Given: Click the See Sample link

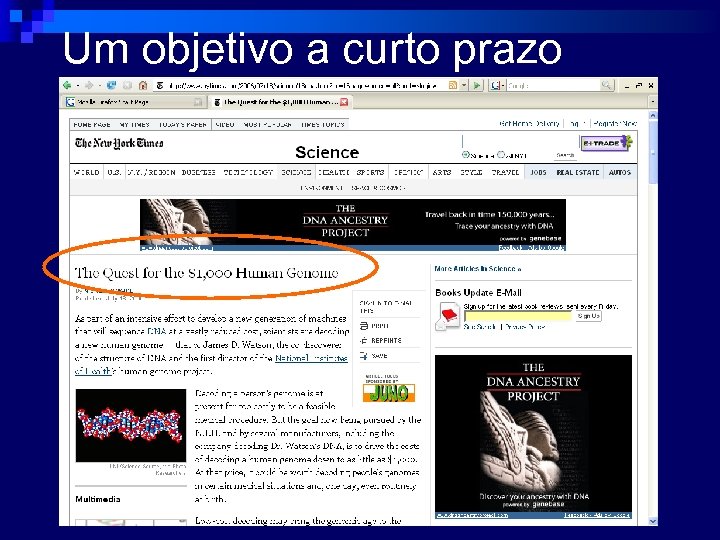Looking at the screenshot, I should [x=480, y=327].
